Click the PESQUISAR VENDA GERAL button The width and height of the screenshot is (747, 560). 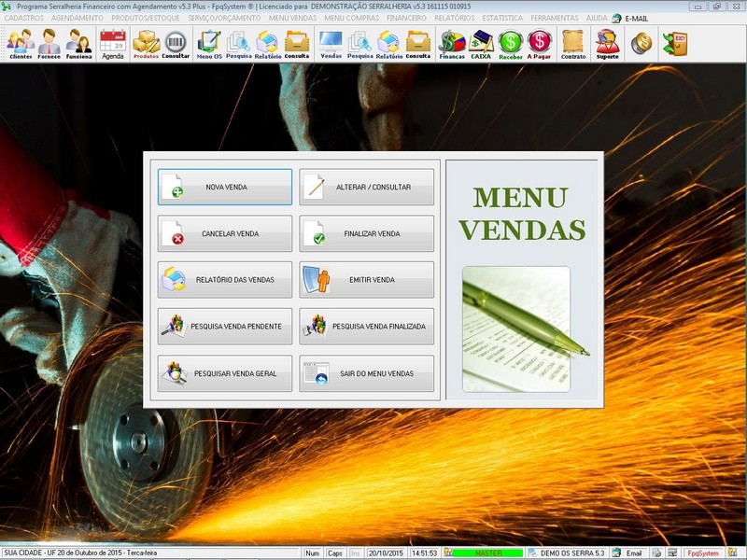point(225,373)
